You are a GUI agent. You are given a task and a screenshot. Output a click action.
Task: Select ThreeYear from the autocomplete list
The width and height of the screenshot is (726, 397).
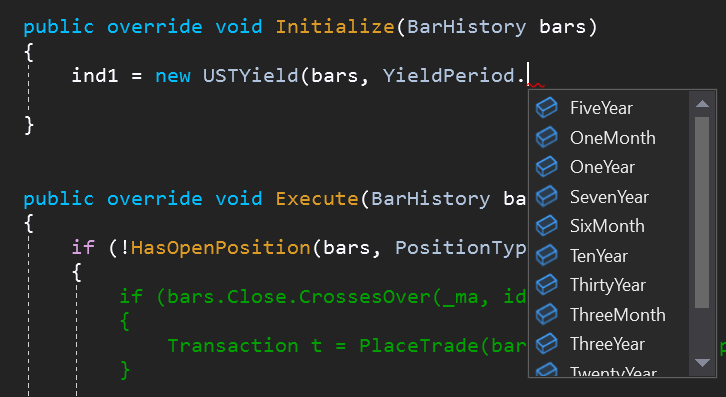(x=607, y=344)
